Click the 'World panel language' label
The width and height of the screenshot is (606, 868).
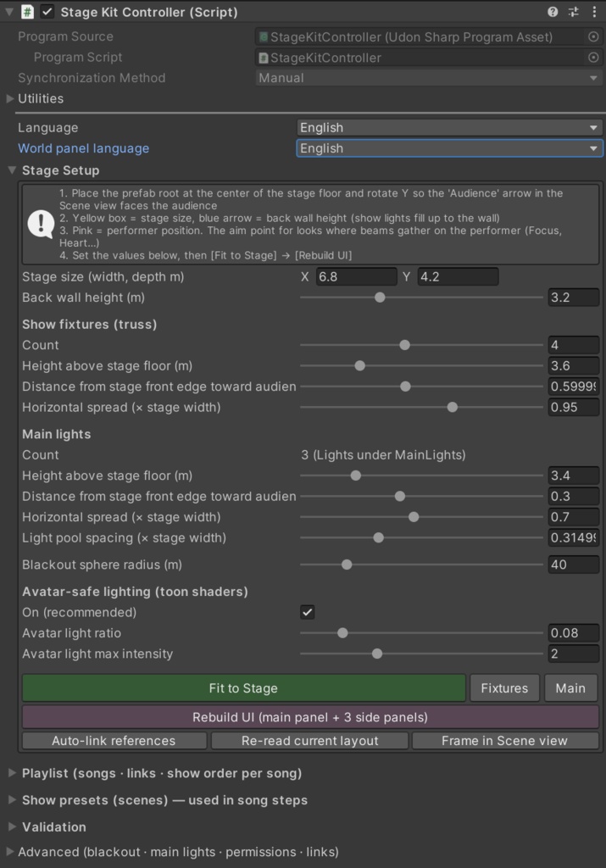point(84,148)
